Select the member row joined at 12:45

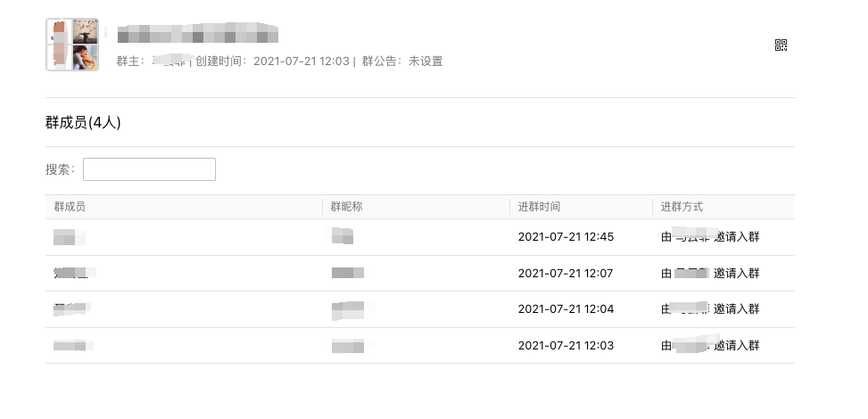pyautogui.click(x=419, y=237)
